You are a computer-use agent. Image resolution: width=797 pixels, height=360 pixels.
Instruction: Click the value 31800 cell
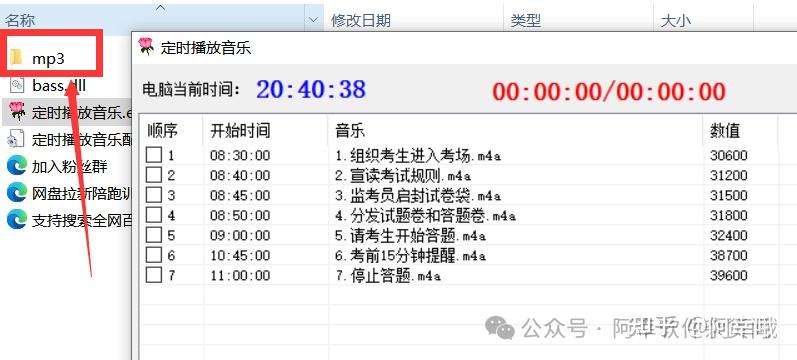[729, 216]
